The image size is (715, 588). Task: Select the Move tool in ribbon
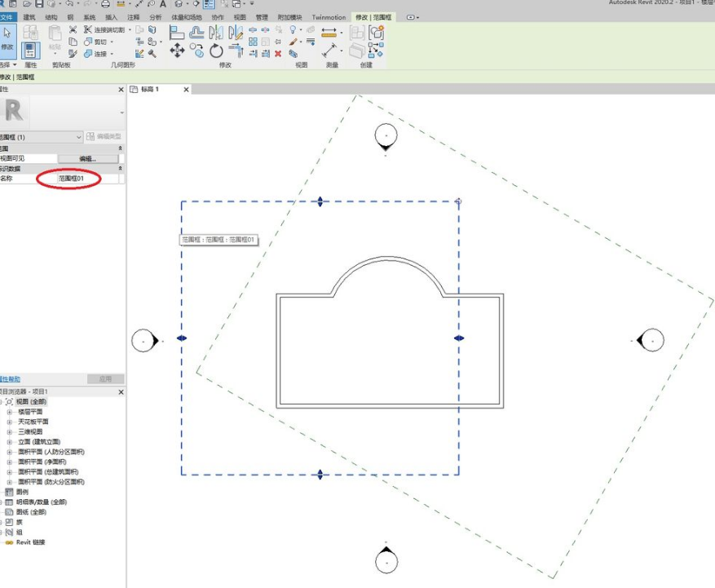[x=177, y=51]
